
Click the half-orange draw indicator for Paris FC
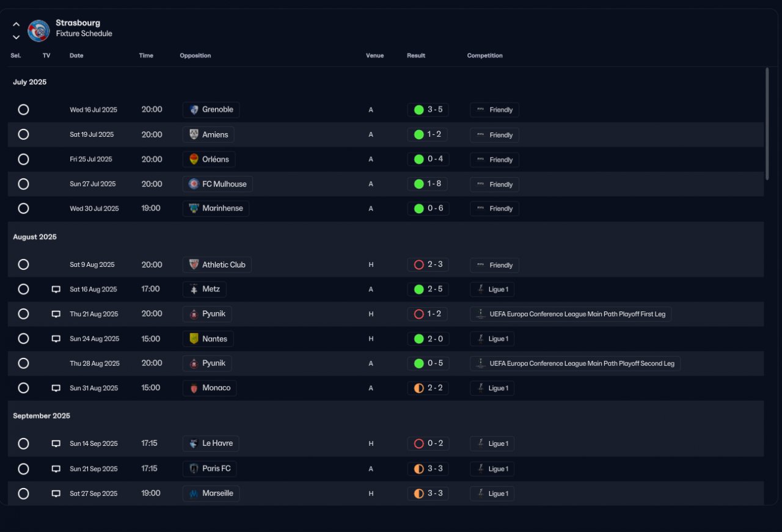(418, 469)
